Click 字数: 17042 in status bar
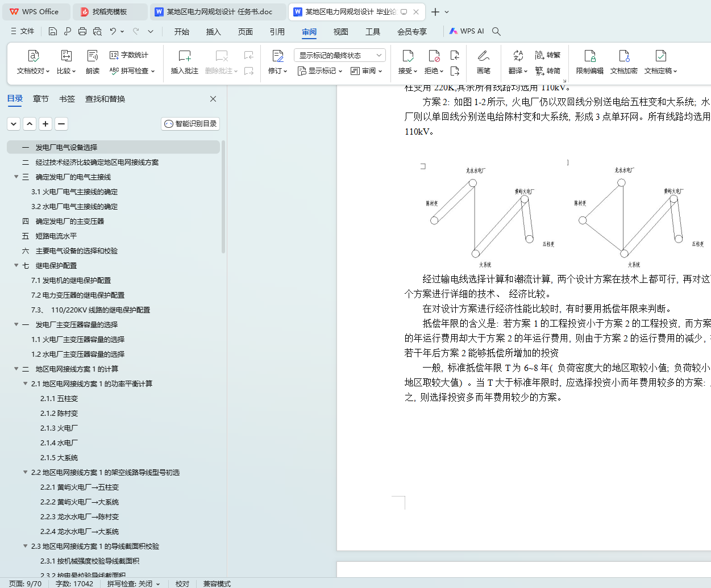 pos(74,583)
